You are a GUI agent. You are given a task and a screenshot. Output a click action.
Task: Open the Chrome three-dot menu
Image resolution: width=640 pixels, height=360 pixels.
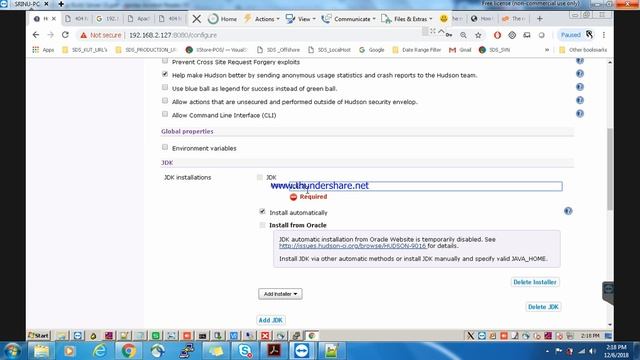(604, 35)
